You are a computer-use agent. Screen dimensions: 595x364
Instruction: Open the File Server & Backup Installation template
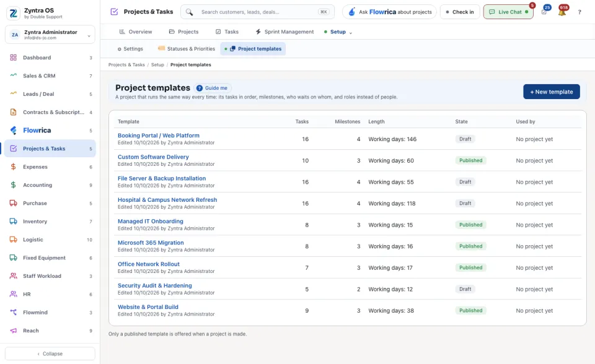click(x=162, y=178)
